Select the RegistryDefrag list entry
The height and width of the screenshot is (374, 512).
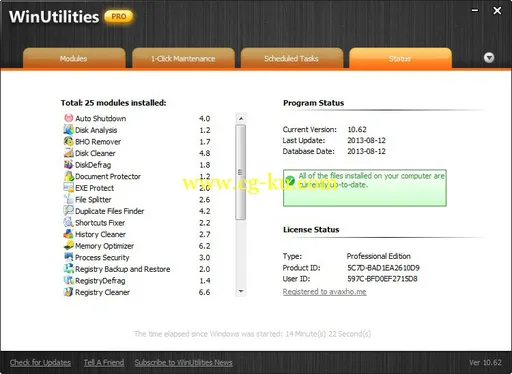click(137, 281)
